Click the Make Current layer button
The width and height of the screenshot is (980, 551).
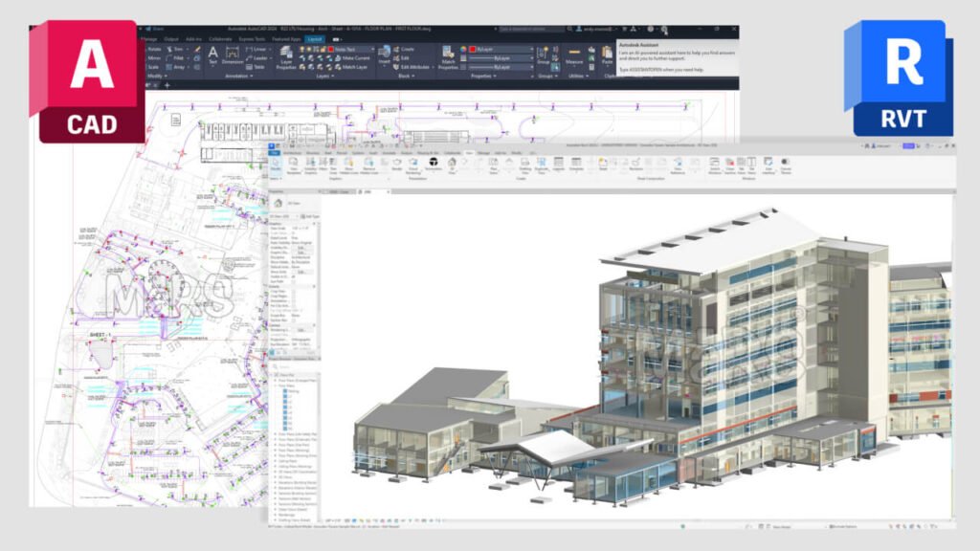point(354,58)
